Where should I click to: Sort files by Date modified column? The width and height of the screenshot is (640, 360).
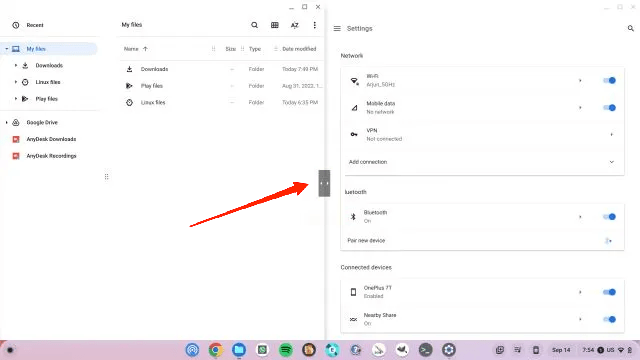click(x=299, y=49)
